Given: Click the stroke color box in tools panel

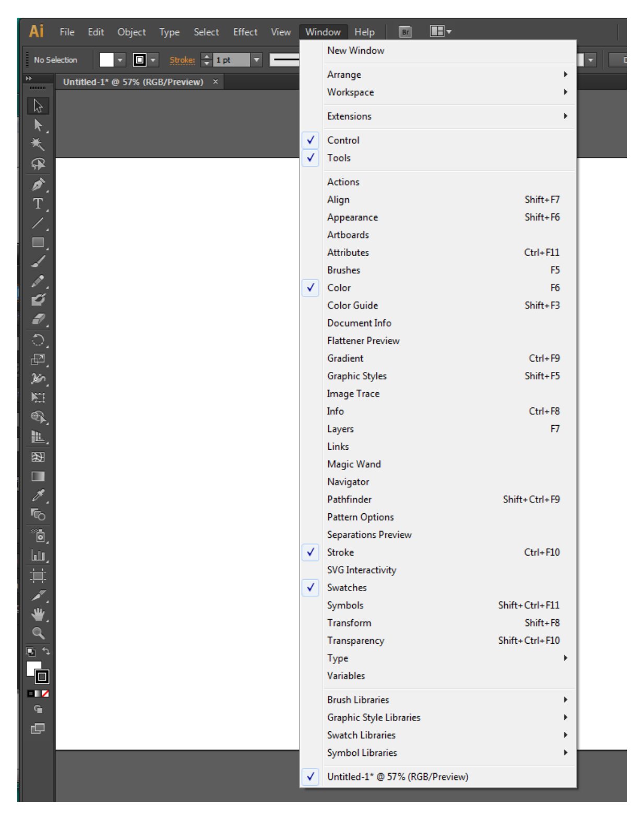Looking at the screenshot, I should click(42, 677).
